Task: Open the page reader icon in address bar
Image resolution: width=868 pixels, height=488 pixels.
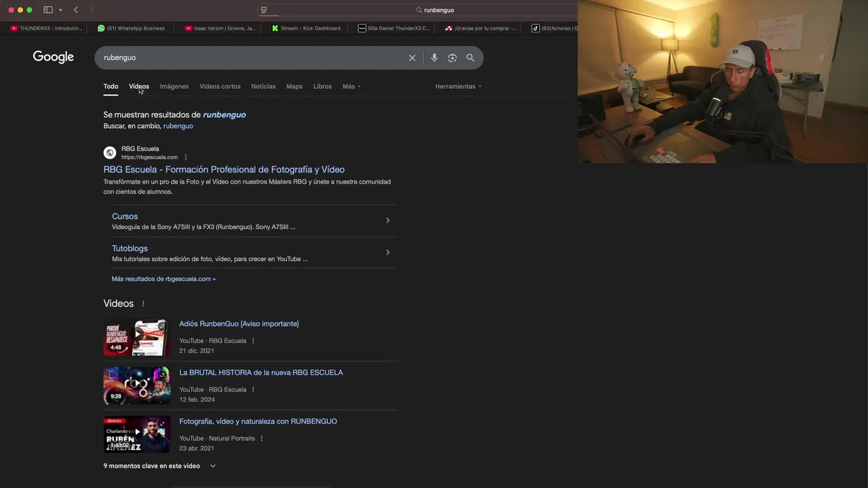Action: 264,10
